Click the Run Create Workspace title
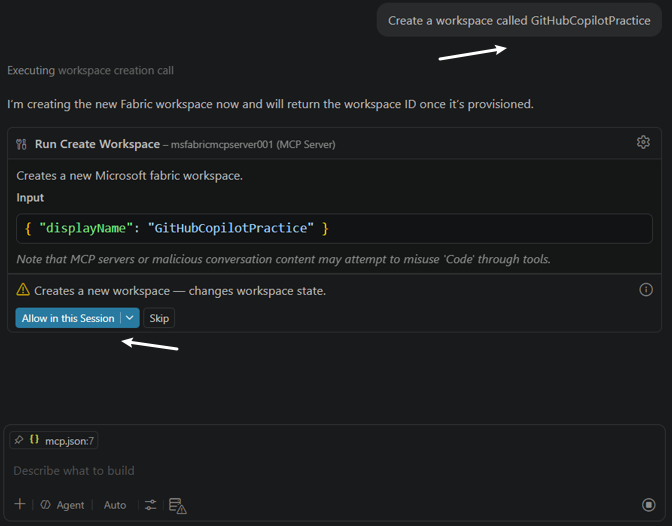Image resolution: width=672 pixels, height=526 pixels. [x=97, y=144]
